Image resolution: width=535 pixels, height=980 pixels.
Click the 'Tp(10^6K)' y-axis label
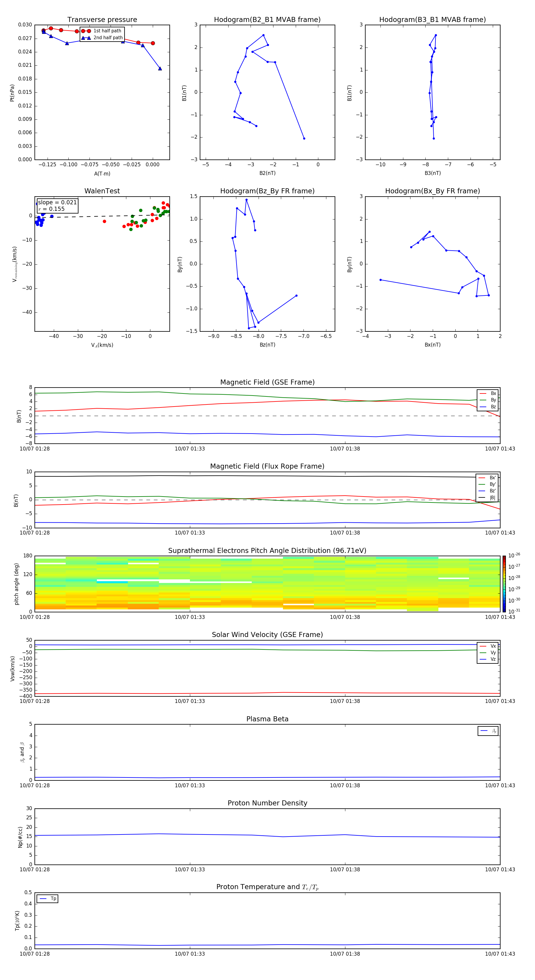17,921
